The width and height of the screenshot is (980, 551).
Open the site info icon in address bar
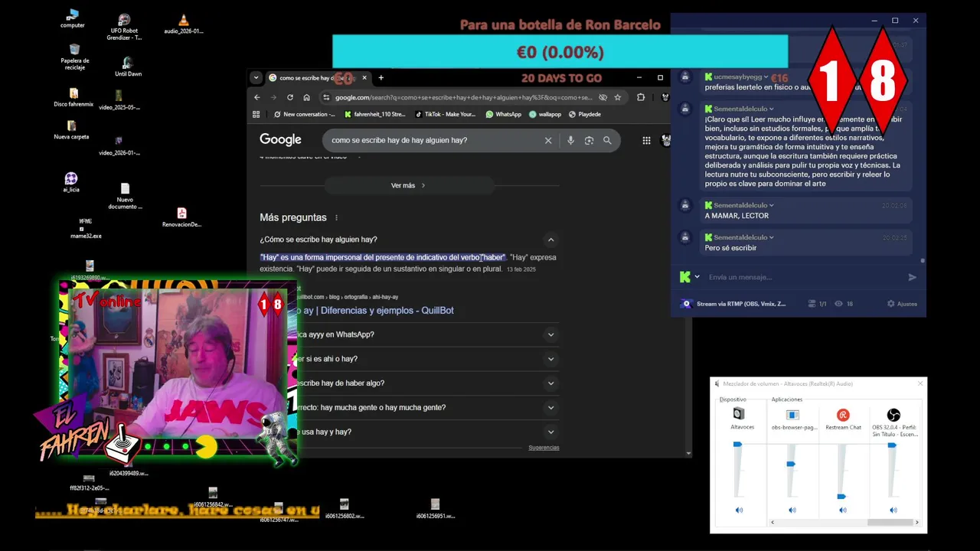point(326,97)
